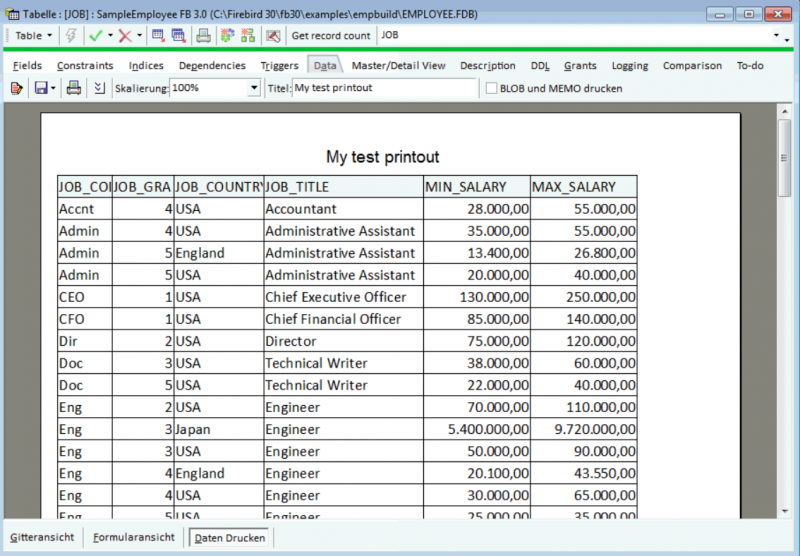Open the To-do tab
This screenshot has width=800, height=556.
click(750, 65)
